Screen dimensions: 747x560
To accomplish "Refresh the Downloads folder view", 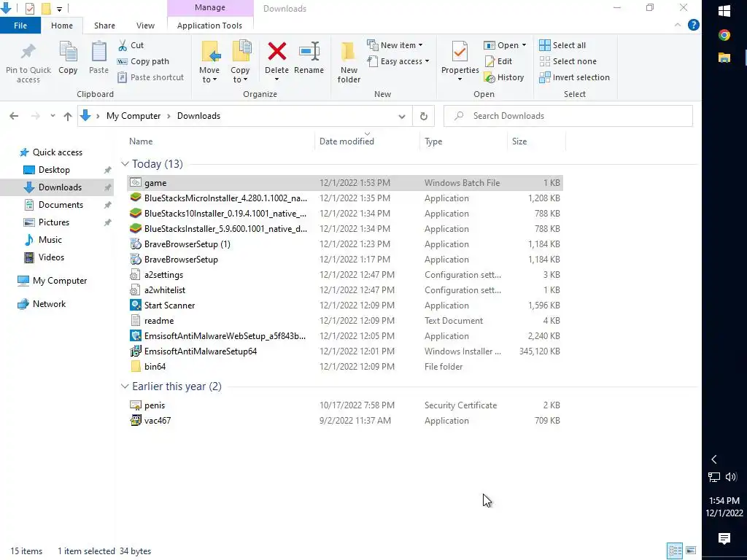I will [x=424, y=116].
